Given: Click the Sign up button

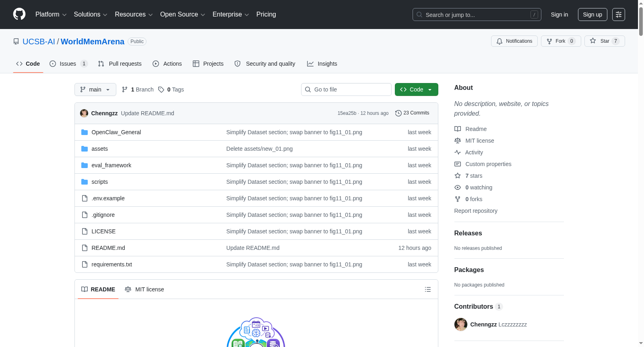Looking at the screenshot, I should pos(592,15).
